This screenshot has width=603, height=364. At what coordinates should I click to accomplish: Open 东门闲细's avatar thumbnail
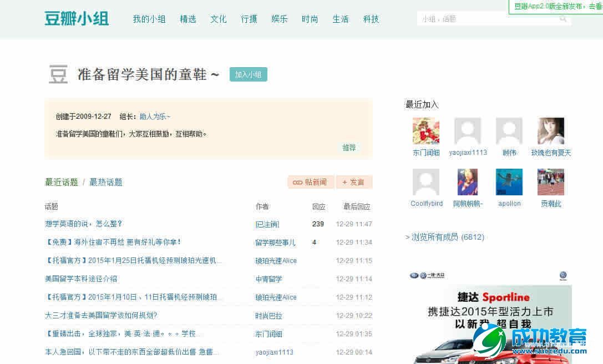pyautogui.click(x=426, y=131)
